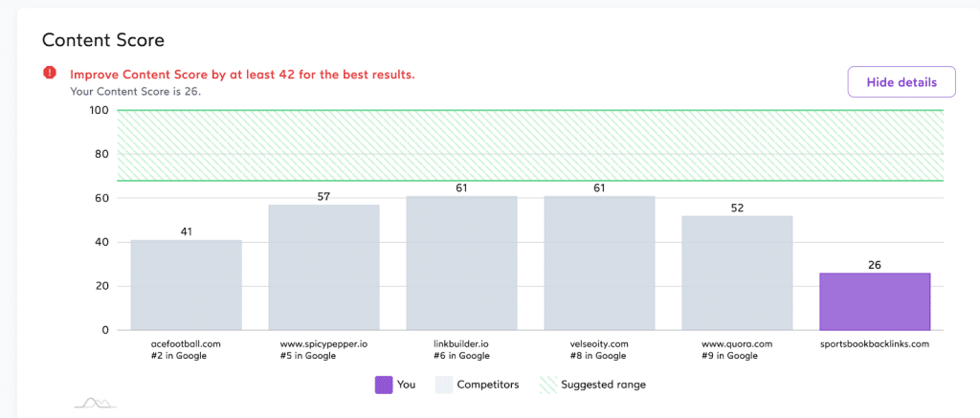
Task: Click the grey Competitors legend swatch
Action: (445, 385)
